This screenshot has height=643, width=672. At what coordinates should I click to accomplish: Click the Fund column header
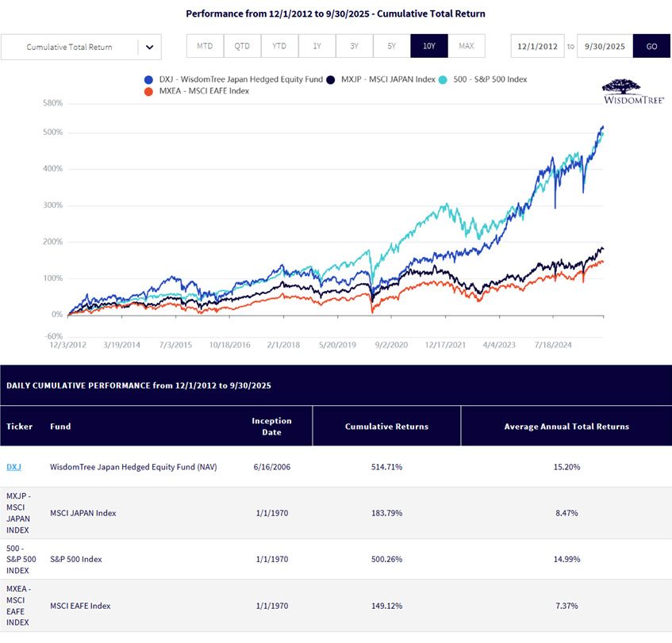tap(60, 427)
